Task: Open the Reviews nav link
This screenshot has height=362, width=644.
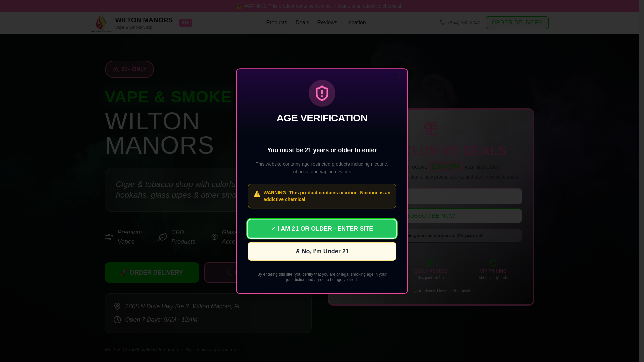Action: [327, 23]
